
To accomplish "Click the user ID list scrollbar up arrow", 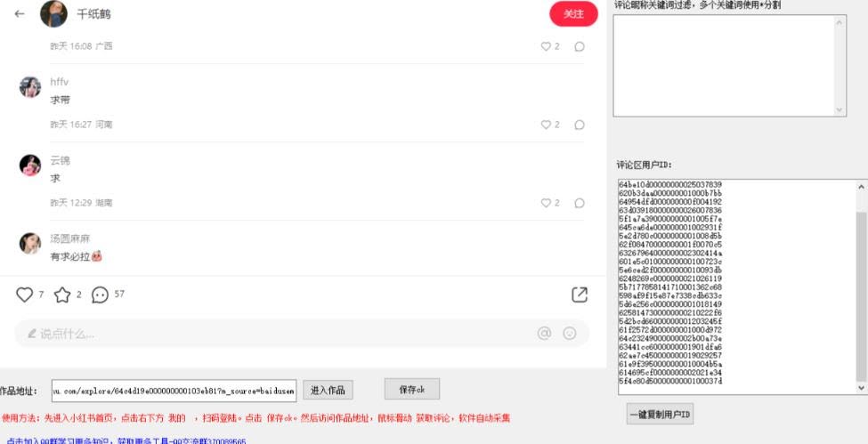I will click(x=861, y=187).
